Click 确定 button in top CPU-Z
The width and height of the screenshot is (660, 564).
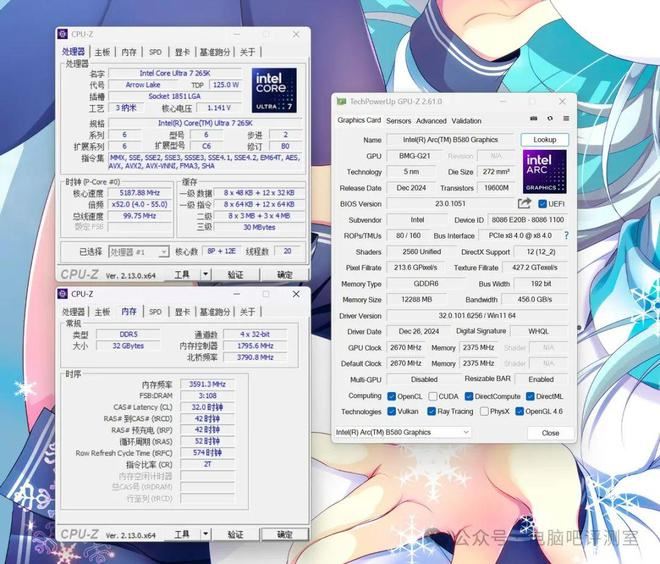tap(285, 275)
